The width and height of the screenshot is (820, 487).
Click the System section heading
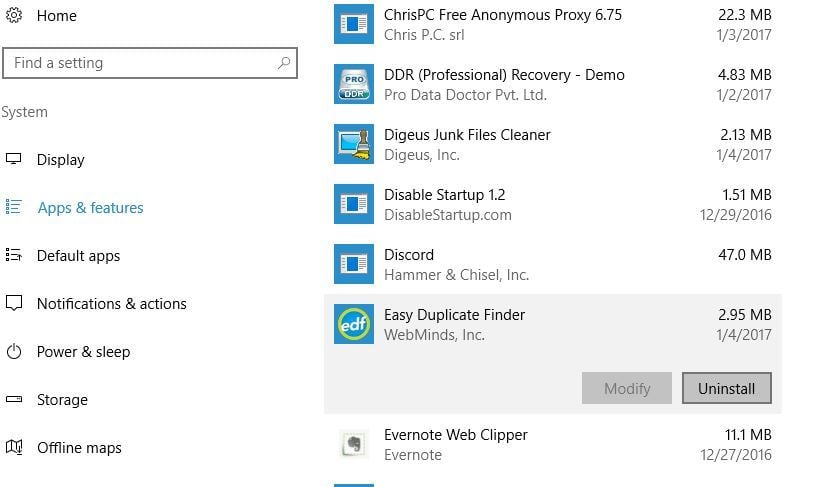24,112
